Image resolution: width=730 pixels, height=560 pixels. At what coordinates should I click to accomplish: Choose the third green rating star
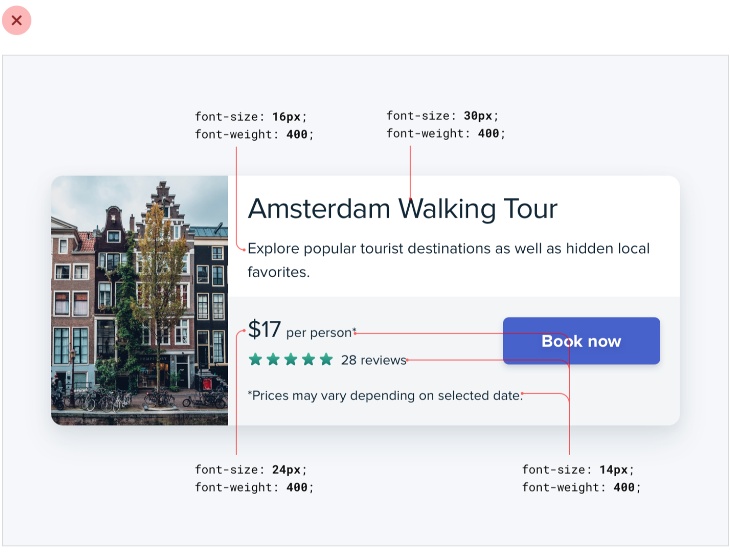(x=291, y=359)
